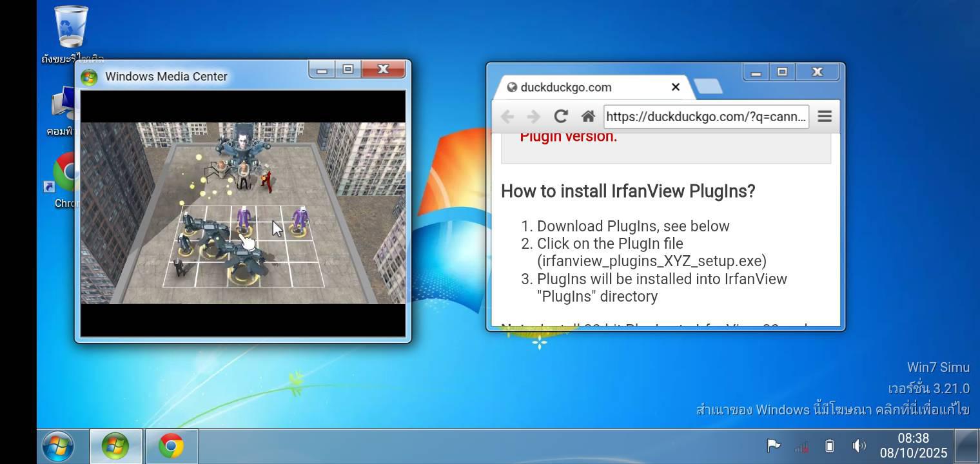Minimize the browser window

[756, 72]
